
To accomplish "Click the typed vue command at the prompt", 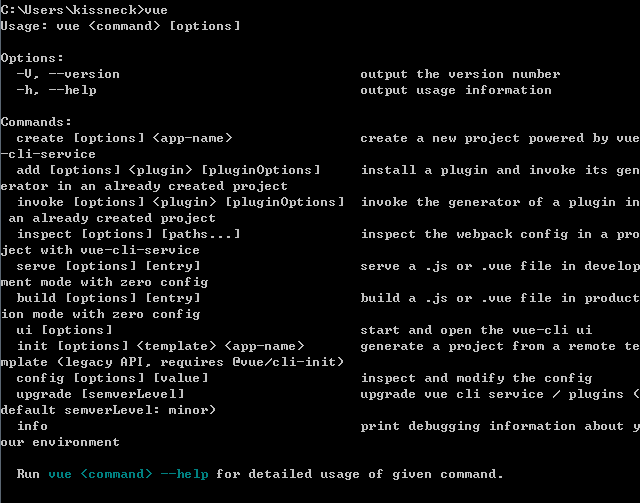I will tap(156, 10).
